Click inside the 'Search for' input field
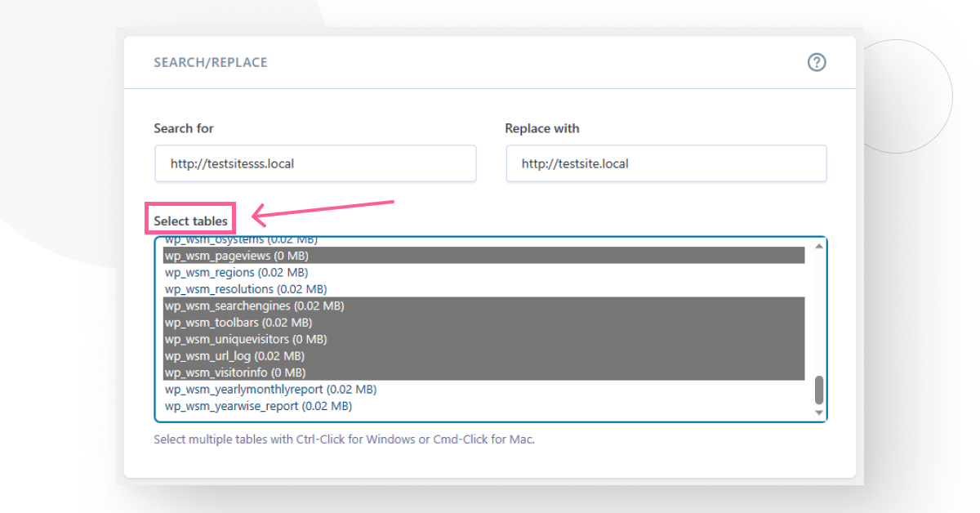 (x=315, y=163)
